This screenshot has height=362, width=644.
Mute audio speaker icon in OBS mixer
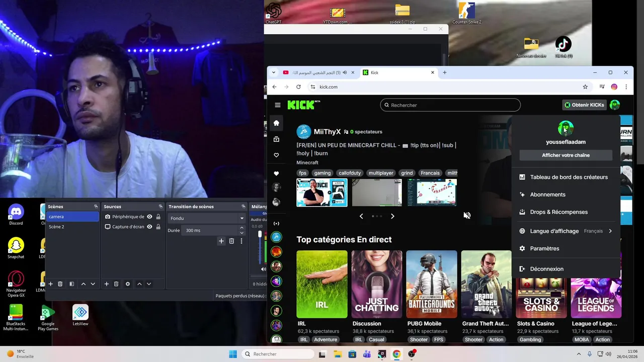(x=263, y=269)
